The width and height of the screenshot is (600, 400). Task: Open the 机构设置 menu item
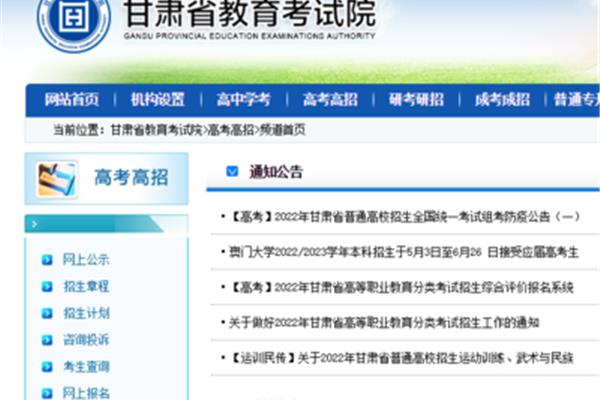click(158, 100)
